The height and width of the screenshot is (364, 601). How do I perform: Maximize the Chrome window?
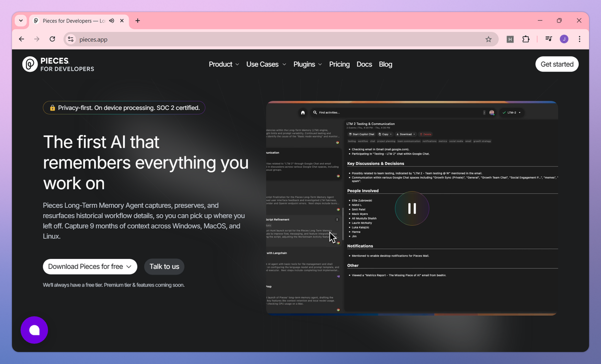559,21
